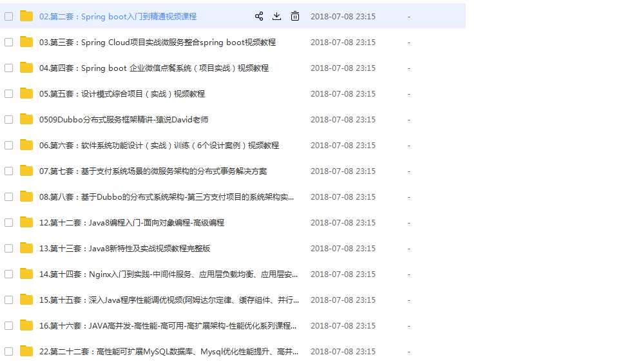Select the checkbox for 0509Dubbo分布式服务框架精讲
The width and height of the screenshot is (636, 364).
click(x=8, y=120)
